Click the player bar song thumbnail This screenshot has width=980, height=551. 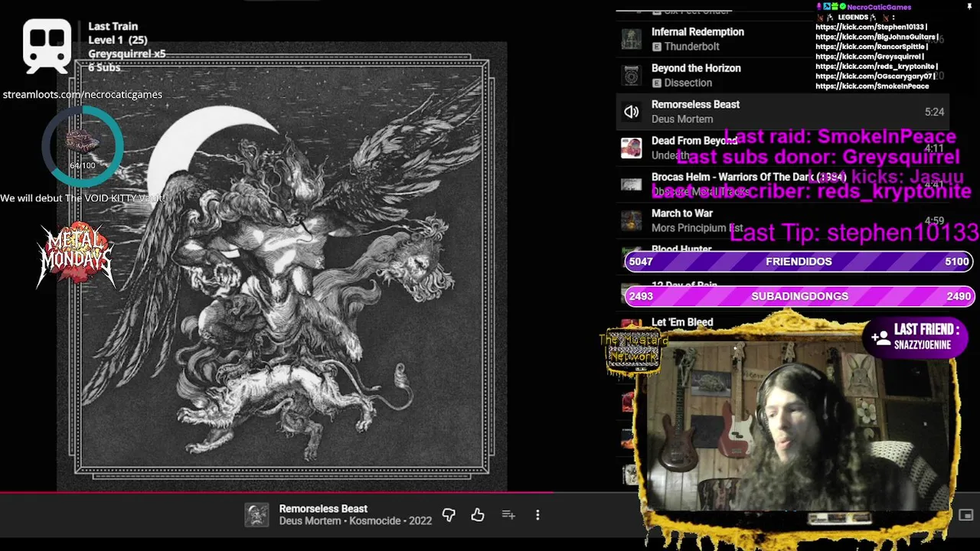point(256,515)
